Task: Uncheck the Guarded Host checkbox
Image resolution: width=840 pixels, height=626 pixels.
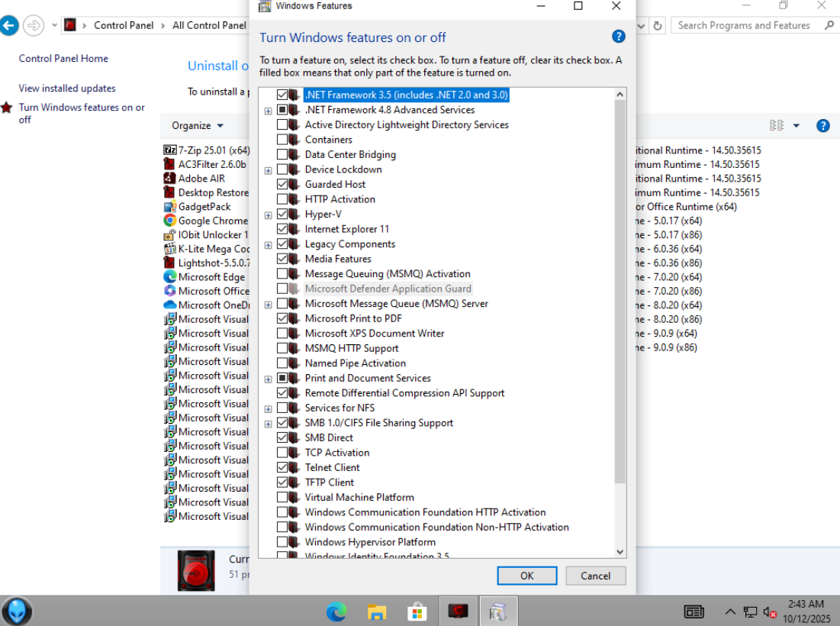Action: pyautogui.click(x=282, y=184)
